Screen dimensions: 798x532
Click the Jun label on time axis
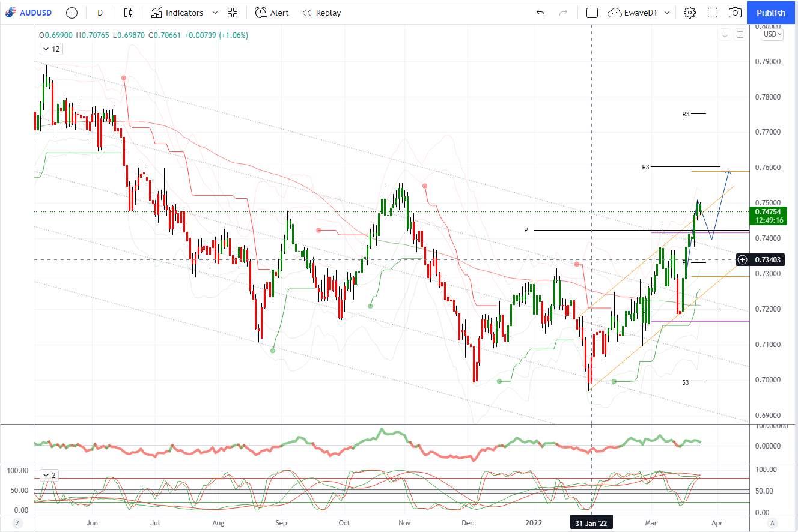[92, 523]
